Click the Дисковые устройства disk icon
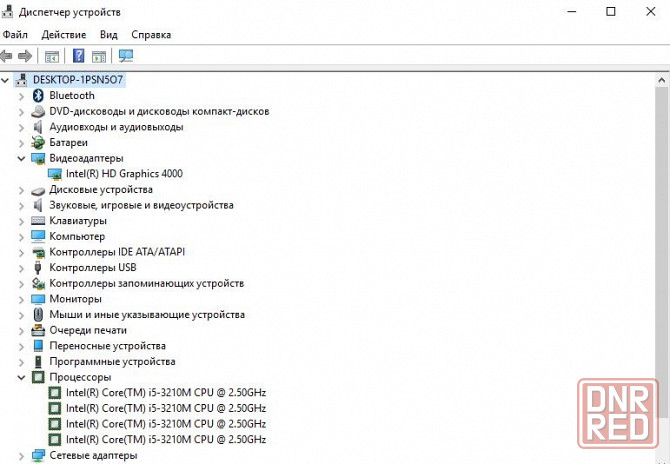Screen dimensions: 670x464 coord(38,191)
